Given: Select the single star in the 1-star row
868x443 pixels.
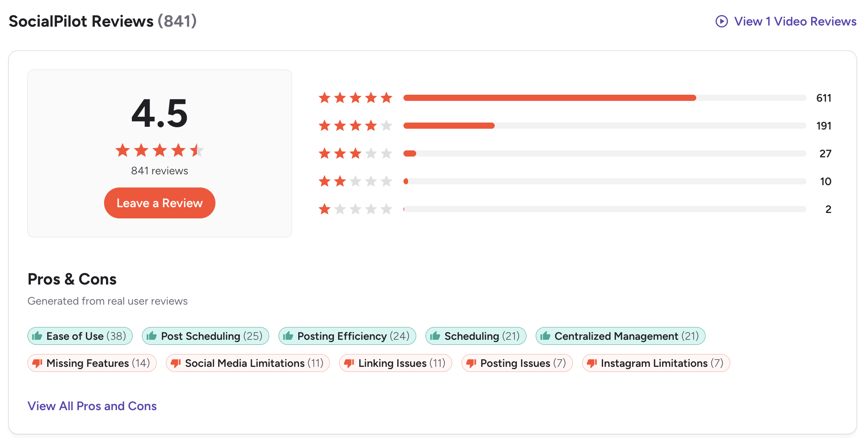Looking at the screenshot, I should (325, 209).
